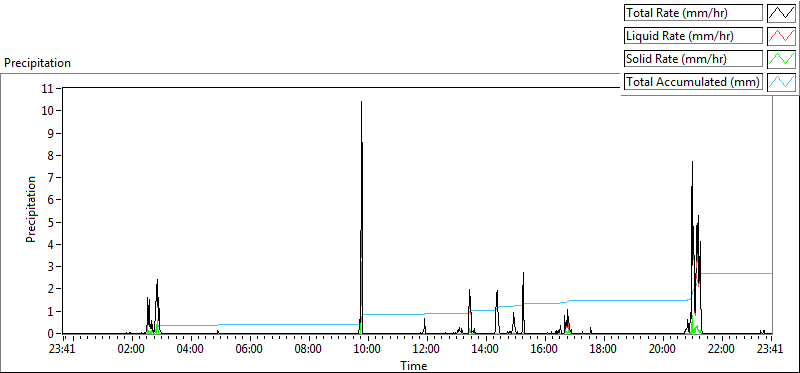This screenshot has width=800, height=373.
Task: Click the 10 tick label on y-axis
Action: 48,111
